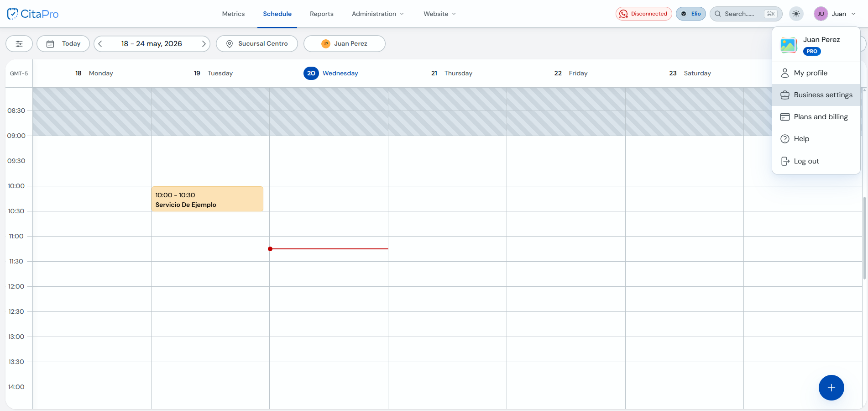868x411 pixels.
Task: Open Metrics tab
Action: (233, 14)
